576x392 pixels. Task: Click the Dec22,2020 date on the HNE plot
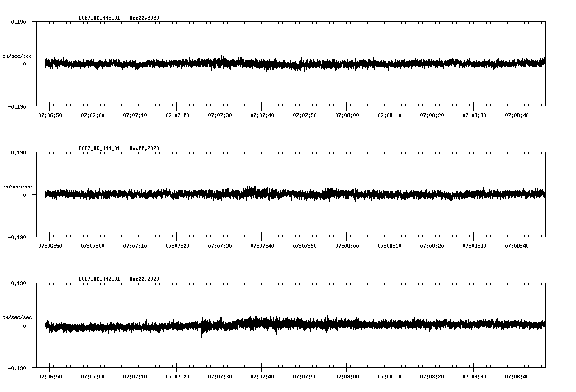click(144, 18)
